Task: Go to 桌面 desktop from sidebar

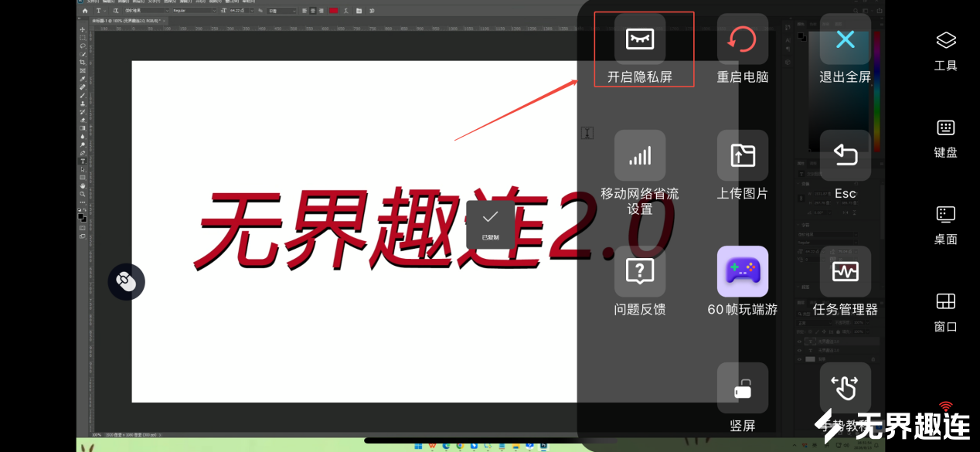Action: (x=946, y=226)
